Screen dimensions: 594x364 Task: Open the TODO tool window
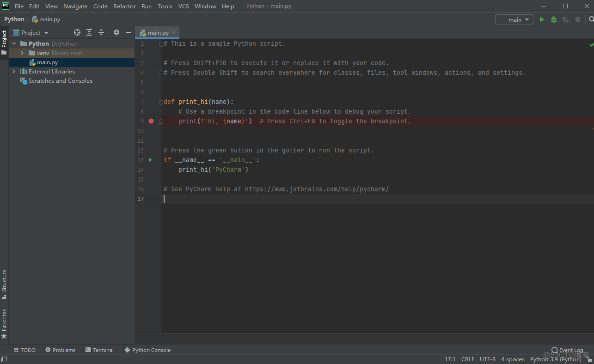(x=24, y=350)
